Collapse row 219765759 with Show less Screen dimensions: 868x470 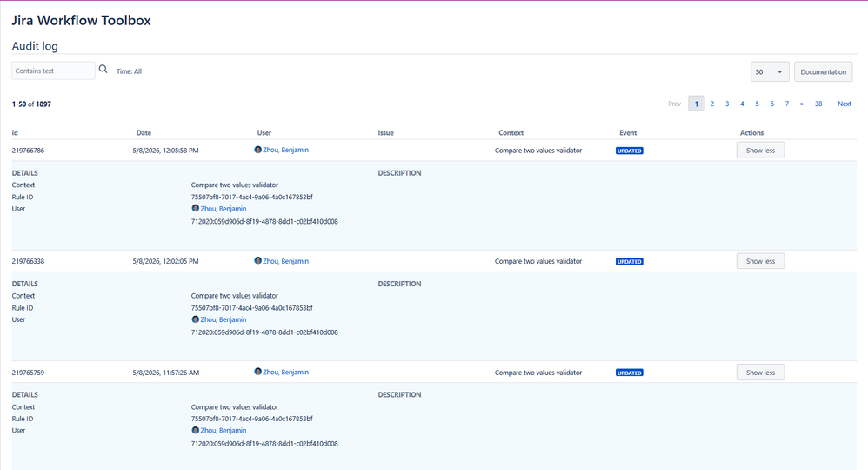point(760,373)
